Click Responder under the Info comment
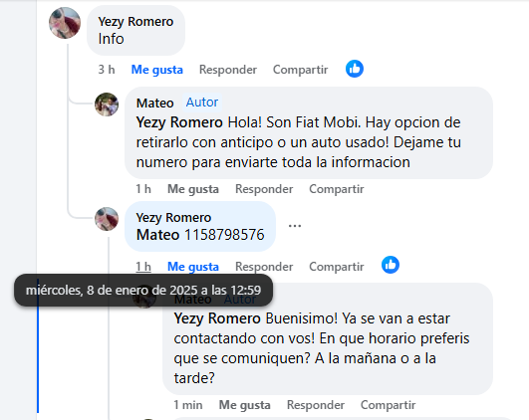Viewport: 529px width, 420px height. [x=228, y=70]
